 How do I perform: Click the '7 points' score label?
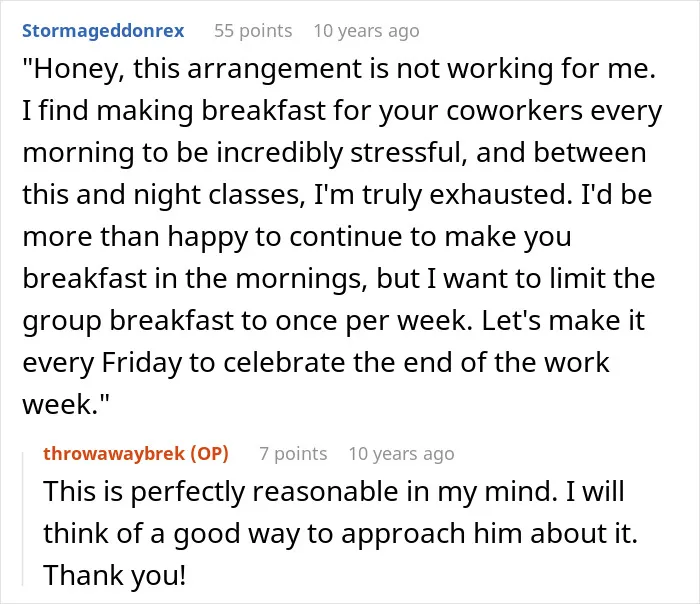[x=293, y=454]
